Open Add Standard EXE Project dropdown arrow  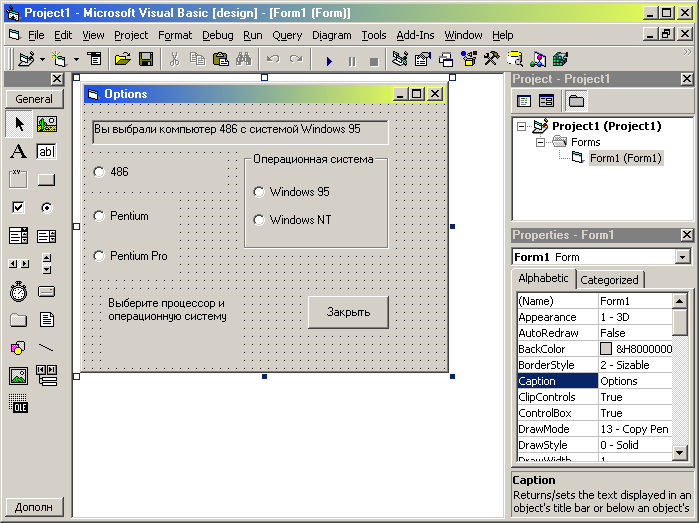[x=42, y=59]
